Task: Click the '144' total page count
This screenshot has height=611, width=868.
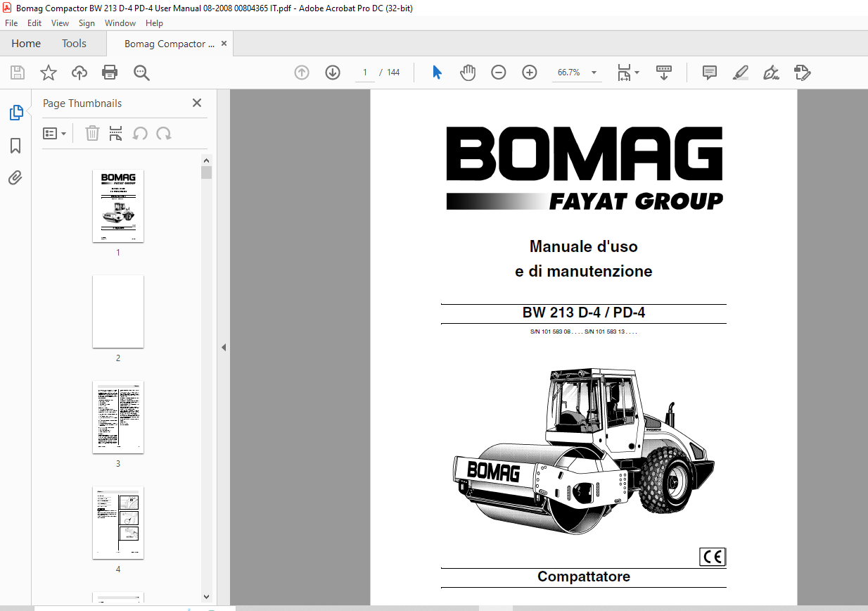Action: tap(393, 73)
